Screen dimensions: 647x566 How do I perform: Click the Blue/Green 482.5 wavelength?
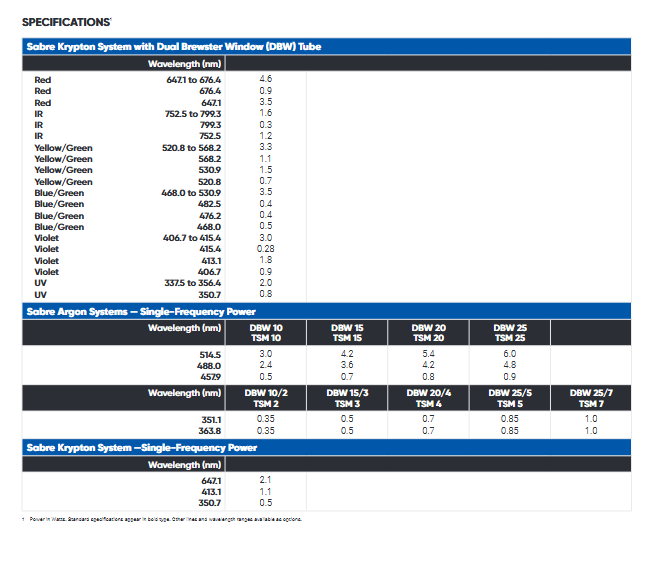click(209, 204)
